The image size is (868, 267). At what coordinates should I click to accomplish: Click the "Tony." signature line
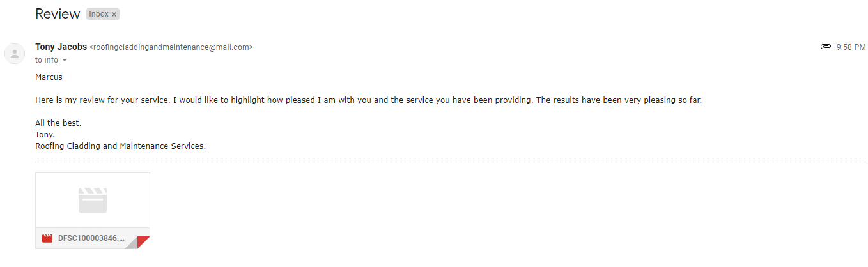pyautogui.click(x=45, y=134)
